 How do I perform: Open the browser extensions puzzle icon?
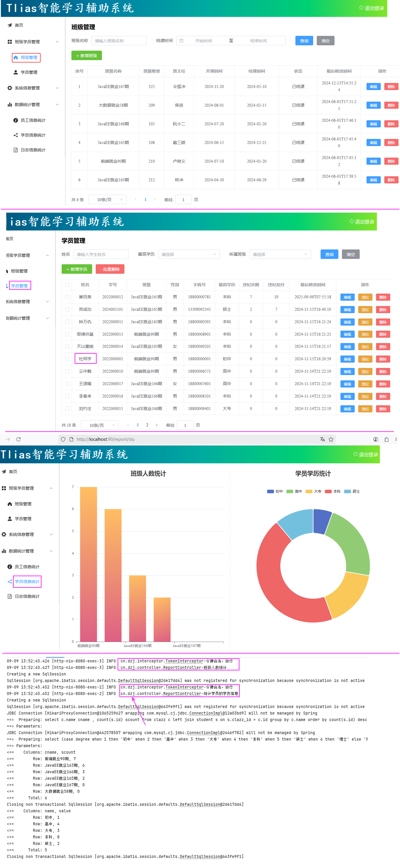click(387, 439)
